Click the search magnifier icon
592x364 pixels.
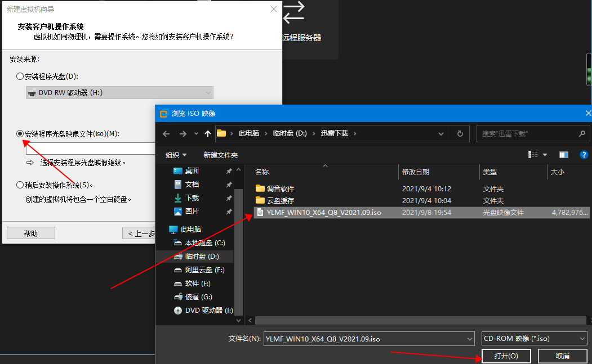[582, 133]
